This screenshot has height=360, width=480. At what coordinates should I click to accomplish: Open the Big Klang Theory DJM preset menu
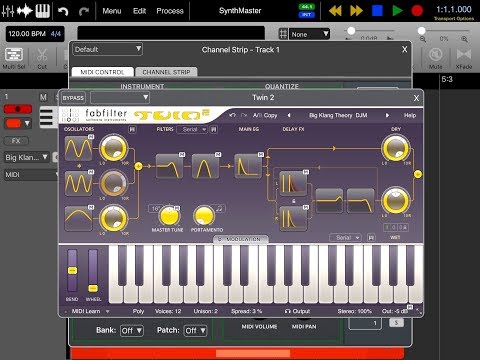(338, 115)
